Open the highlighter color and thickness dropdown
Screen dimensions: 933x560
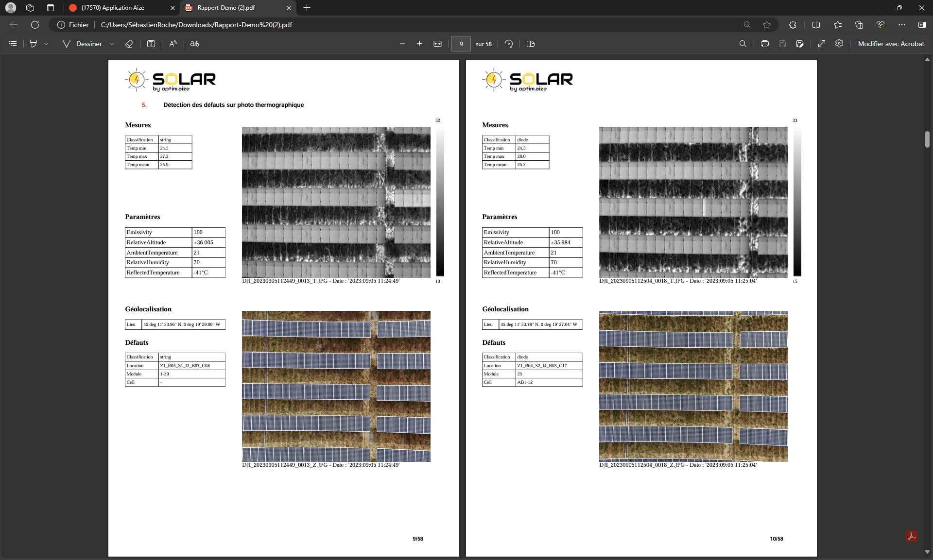tap(46, 44)
